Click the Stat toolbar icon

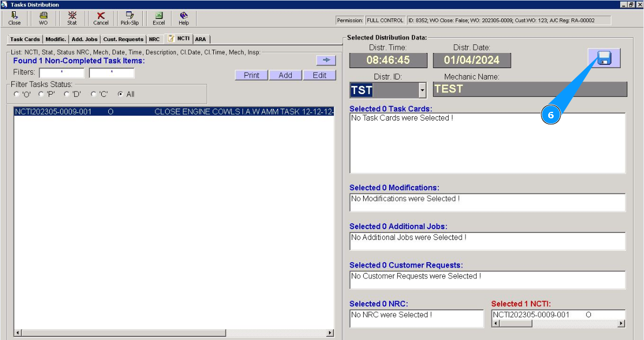tap(72, 18)
